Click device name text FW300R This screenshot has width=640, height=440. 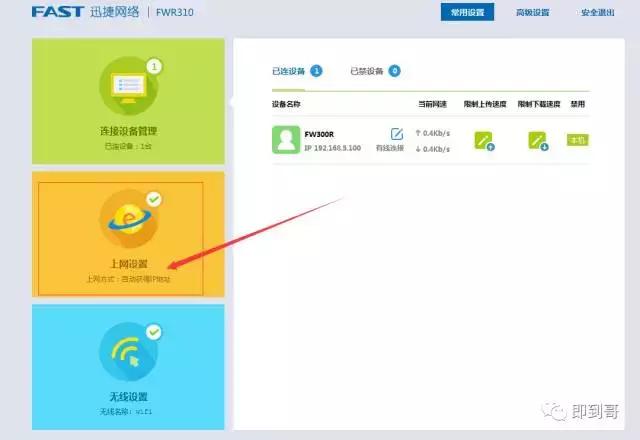[319, 134]
